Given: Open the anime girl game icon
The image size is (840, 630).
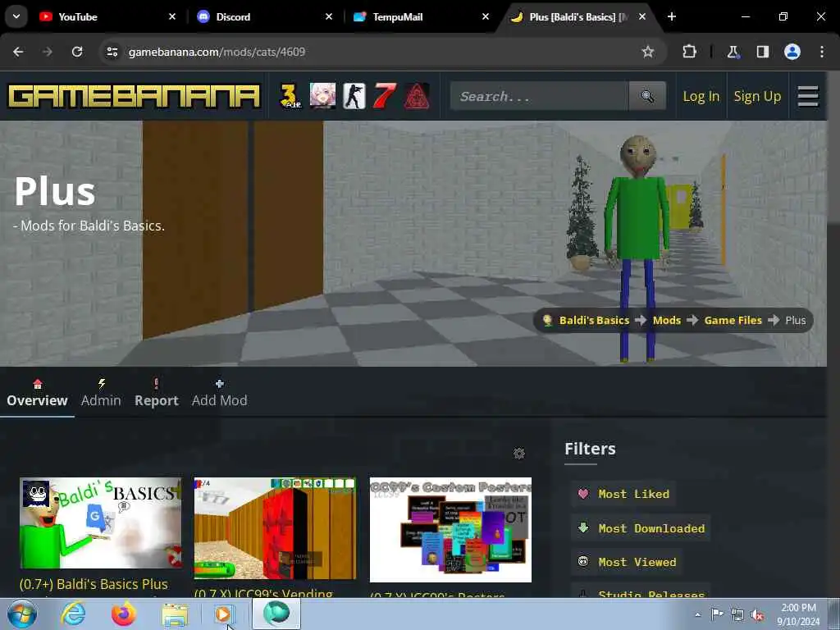Looking at the screenshot, I should pyautogui.click(x=323, y=96).
